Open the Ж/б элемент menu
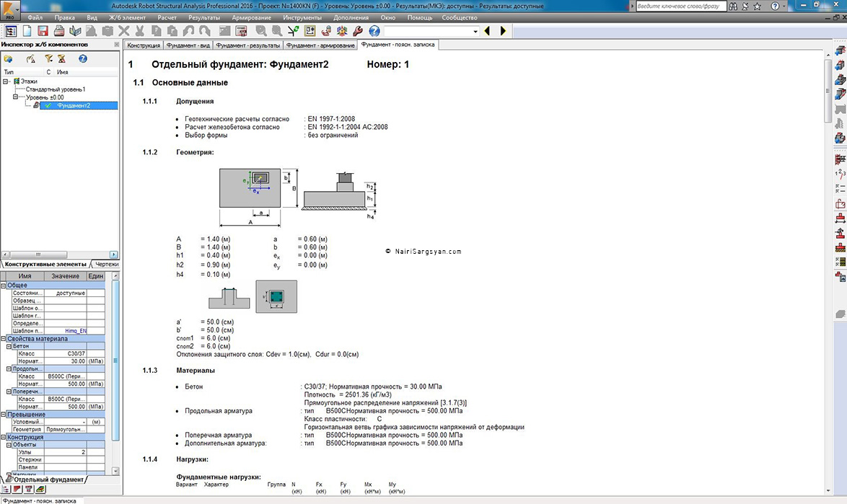This screenshot has width=847, height=504. (127, 18)
